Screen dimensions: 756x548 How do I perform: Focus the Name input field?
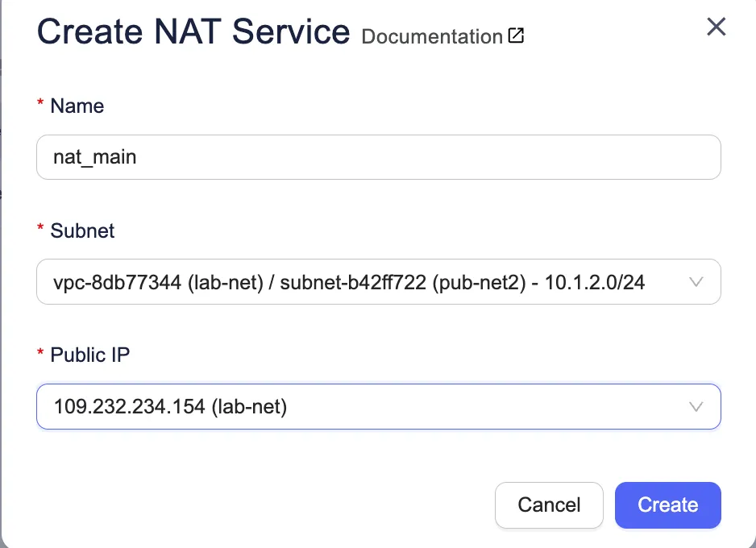[378, 157]
